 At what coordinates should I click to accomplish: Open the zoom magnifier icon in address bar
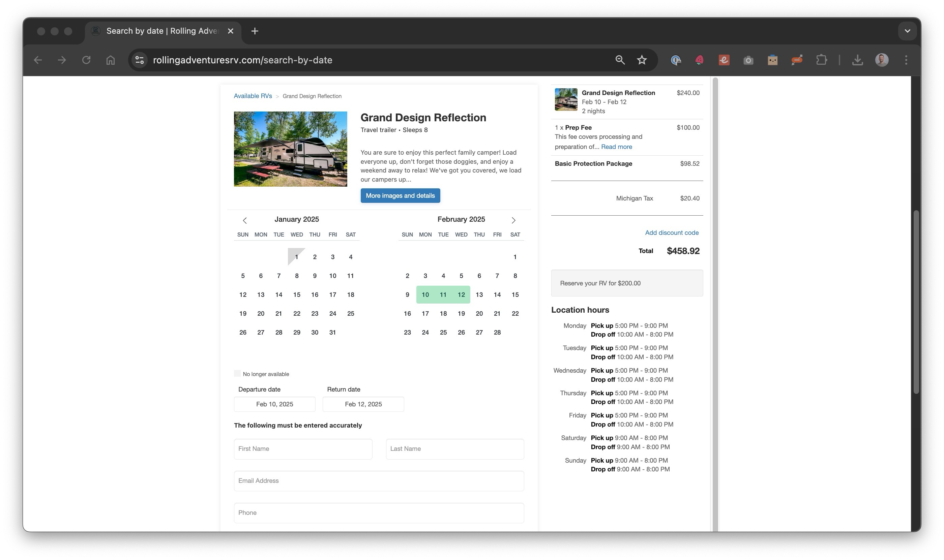click(620, 60)
